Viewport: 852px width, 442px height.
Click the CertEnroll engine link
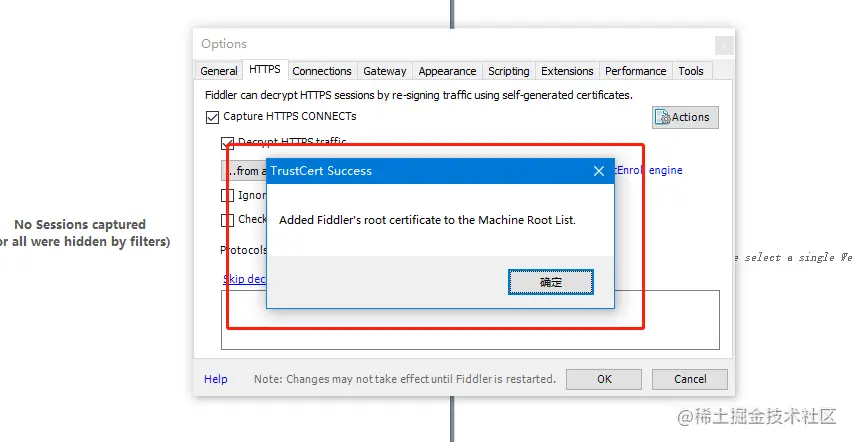point(648,170)
